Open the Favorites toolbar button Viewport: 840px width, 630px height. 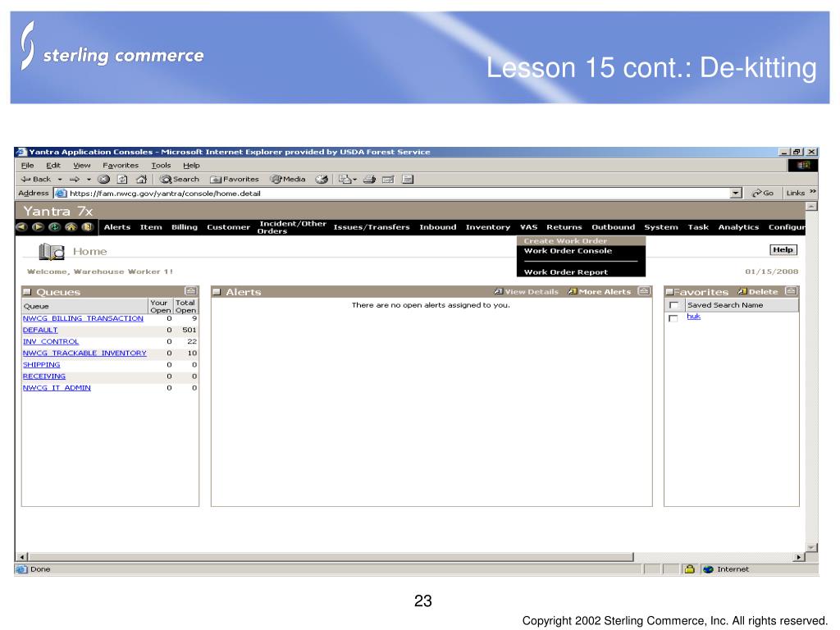235,180
